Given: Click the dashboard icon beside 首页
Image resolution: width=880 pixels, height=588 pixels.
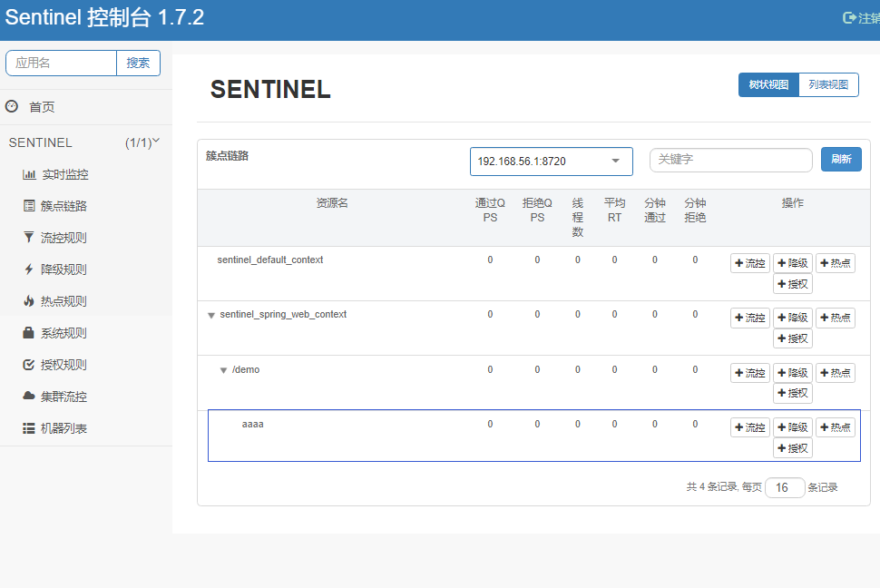Looking at the screenshot, I should [12, 106].
